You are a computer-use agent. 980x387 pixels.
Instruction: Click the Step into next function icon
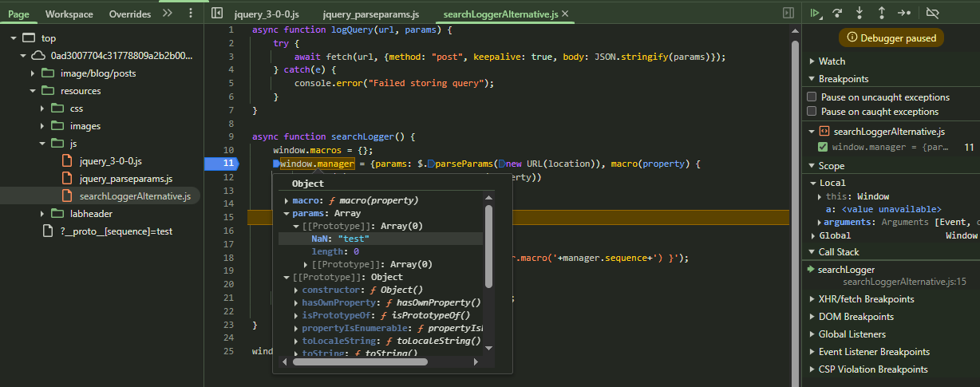pyautogui.click(x=859, y=13)
